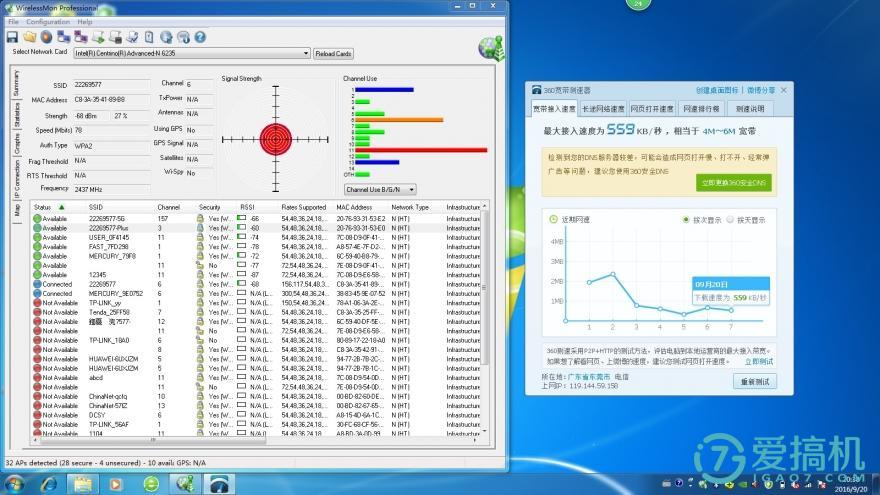This screenshot has width=880, height=495.
Task: Click the orange channel 6 usage bar
Action: click(x=399, y=120)
